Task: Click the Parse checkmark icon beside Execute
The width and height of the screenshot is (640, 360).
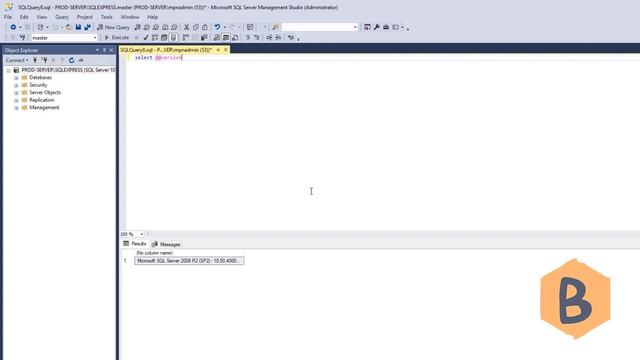Action: pos(146,38)
